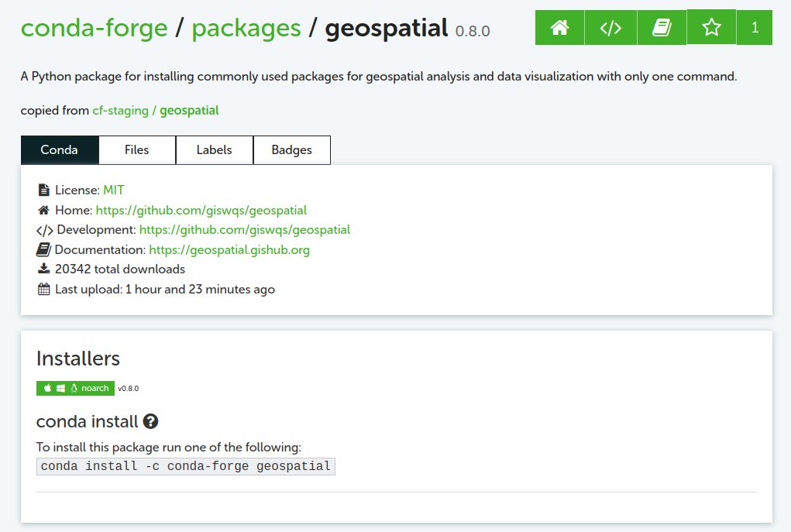This screenshot has height=532, width=791.
Task: Click the star count button showing 1
Action: [x=755, y=27]
